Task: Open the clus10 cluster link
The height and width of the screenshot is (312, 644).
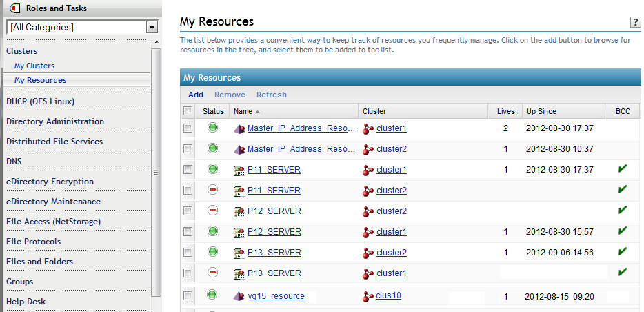Action: point(388,295)
